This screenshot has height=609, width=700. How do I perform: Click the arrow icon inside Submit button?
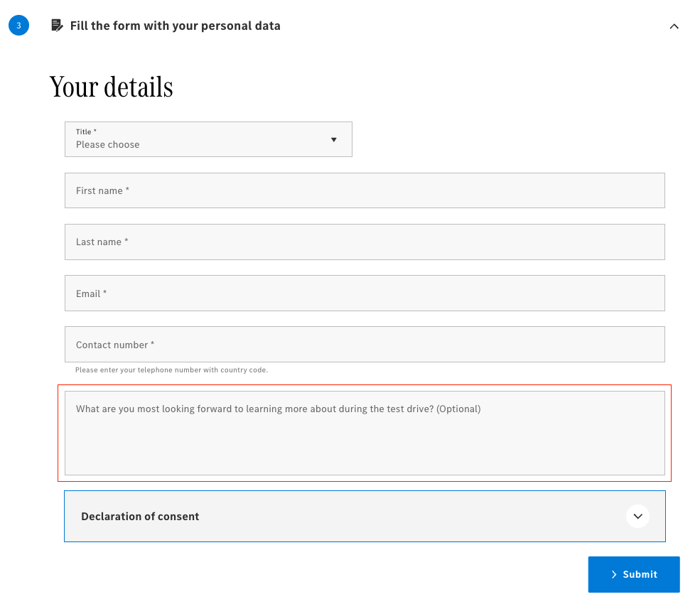point(614,574)
